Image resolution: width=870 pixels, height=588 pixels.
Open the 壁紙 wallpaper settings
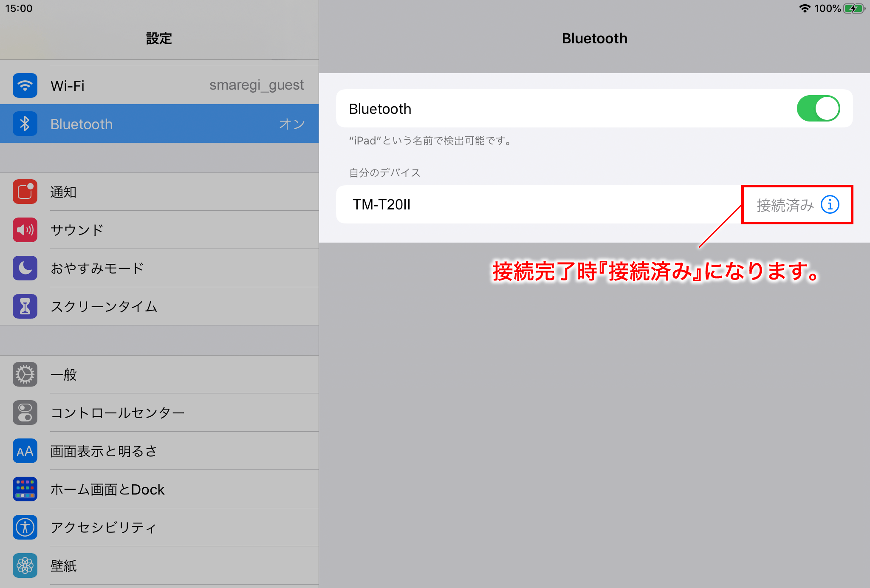pos(64,565)
